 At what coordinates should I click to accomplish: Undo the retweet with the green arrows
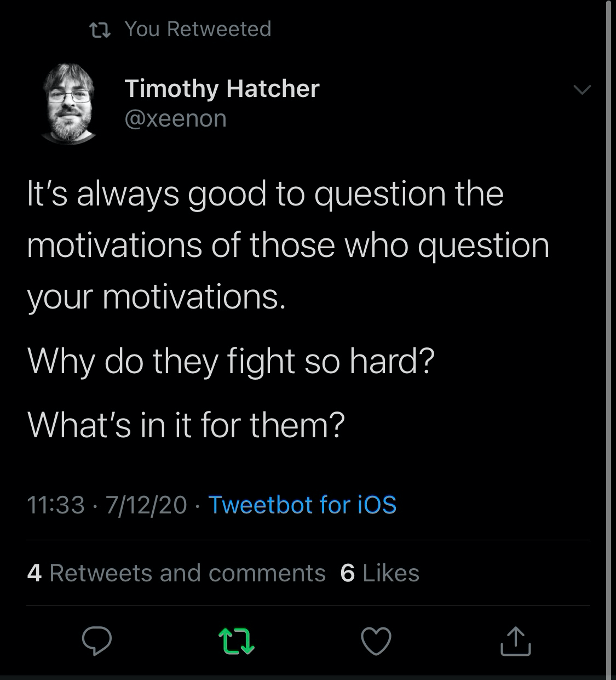pos(236,641)
